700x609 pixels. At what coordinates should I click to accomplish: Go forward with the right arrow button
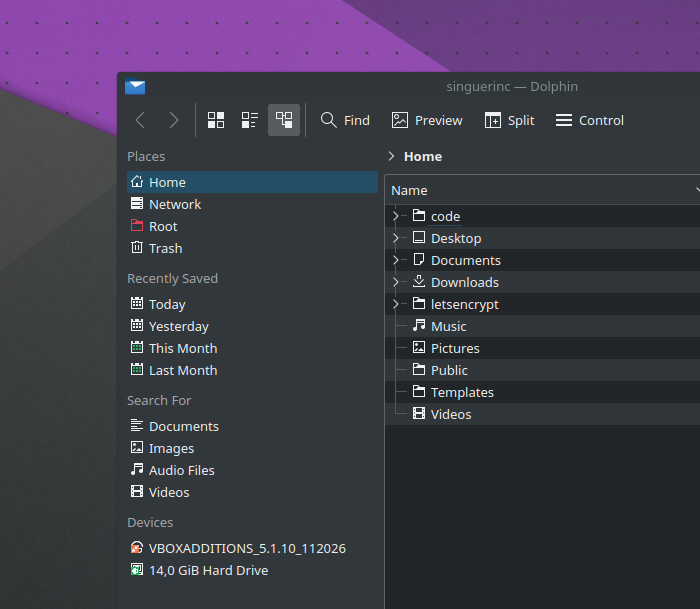(x=174, y=120)
